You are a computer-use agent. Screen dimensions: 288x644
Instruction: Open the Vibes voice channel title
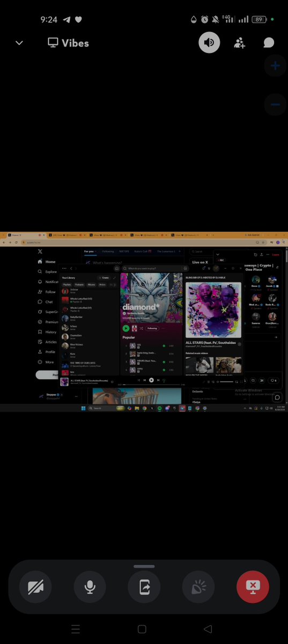coord(68,43)
